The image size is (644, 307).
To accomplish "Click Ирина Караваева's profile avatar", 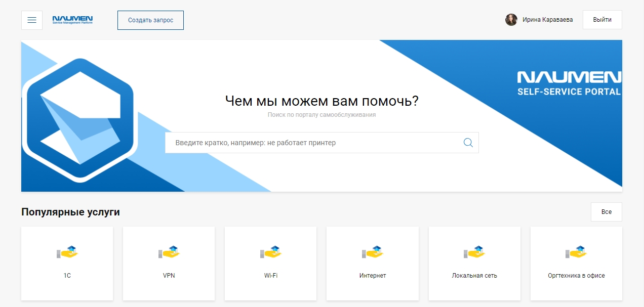I will point(511,20).
